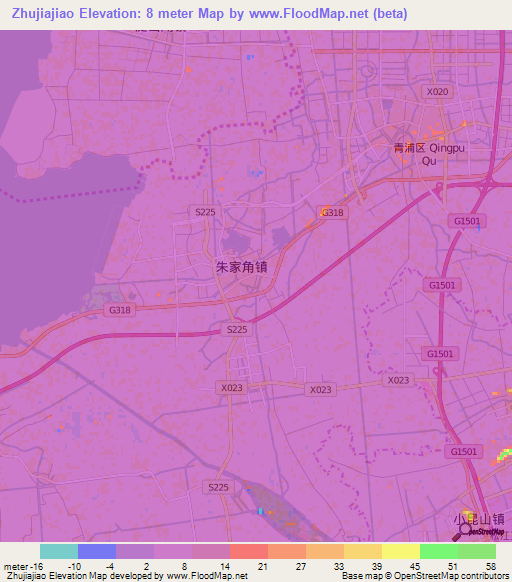Select the southernmost S225 road label

coord(218,487)
